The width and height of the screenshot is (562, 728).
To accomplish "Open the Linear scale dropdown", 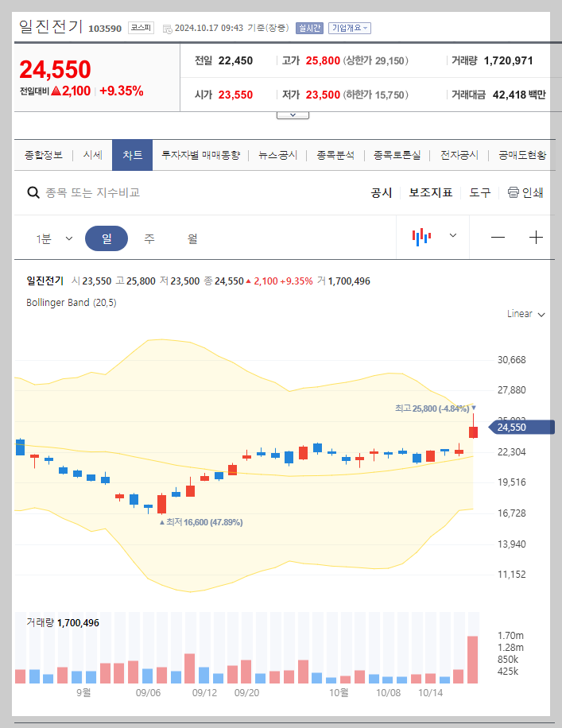I will click(x=524, y=313).
